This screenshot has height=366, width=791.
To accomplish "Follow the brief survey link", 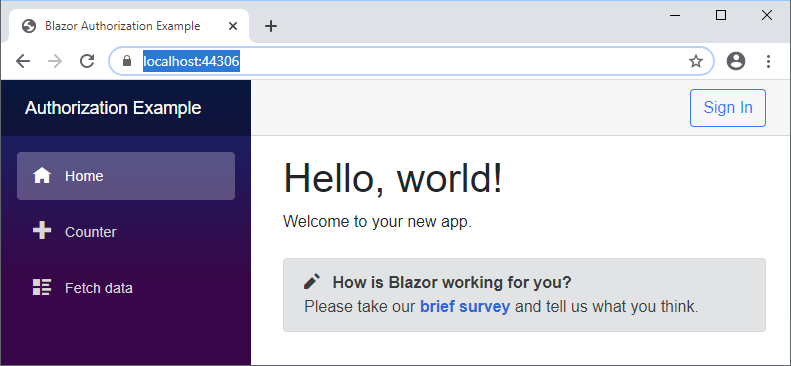I will pos(465,307).
